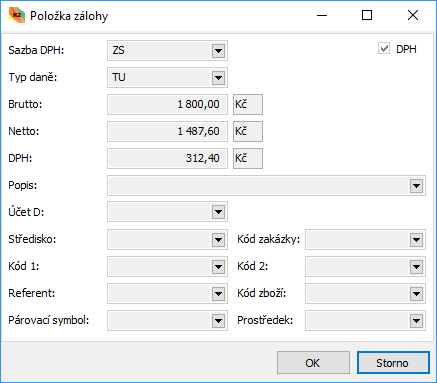
Task: Click the Brutto amount field
Action: point(167,104)
